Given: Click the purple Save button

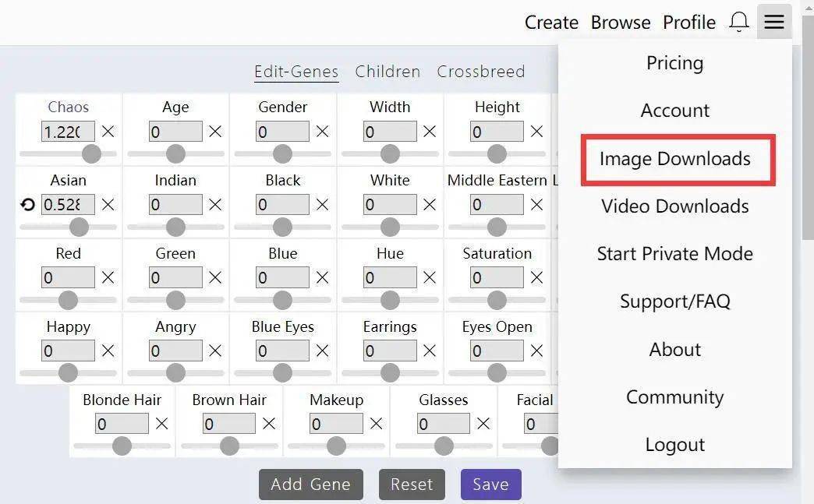Looking at the screenshot, I should coord(490,485).
